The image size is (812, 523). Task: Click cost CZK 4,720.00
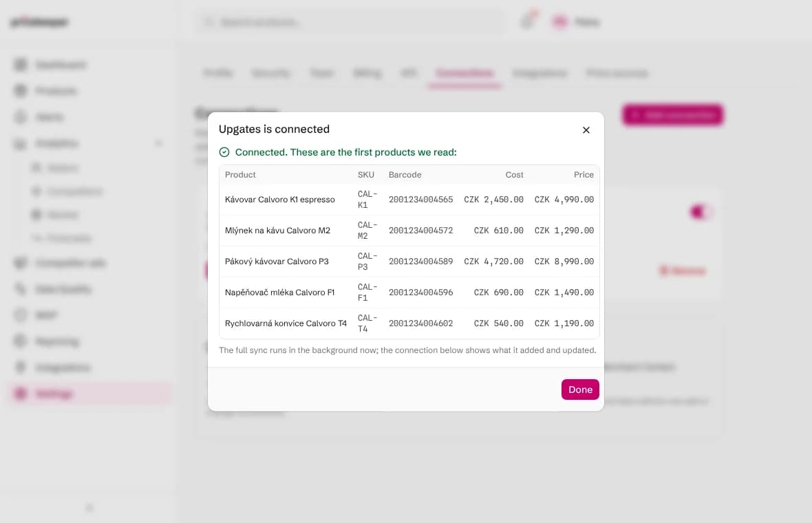pyautogui.click(x=493, y=261)
